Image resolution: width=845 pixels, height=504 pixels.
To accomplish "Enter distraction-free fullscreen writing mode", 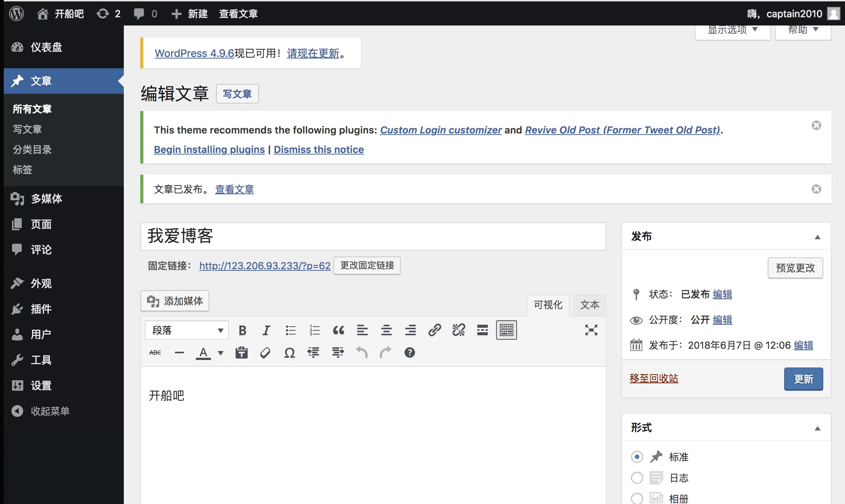I will click(x=591, y=330).
